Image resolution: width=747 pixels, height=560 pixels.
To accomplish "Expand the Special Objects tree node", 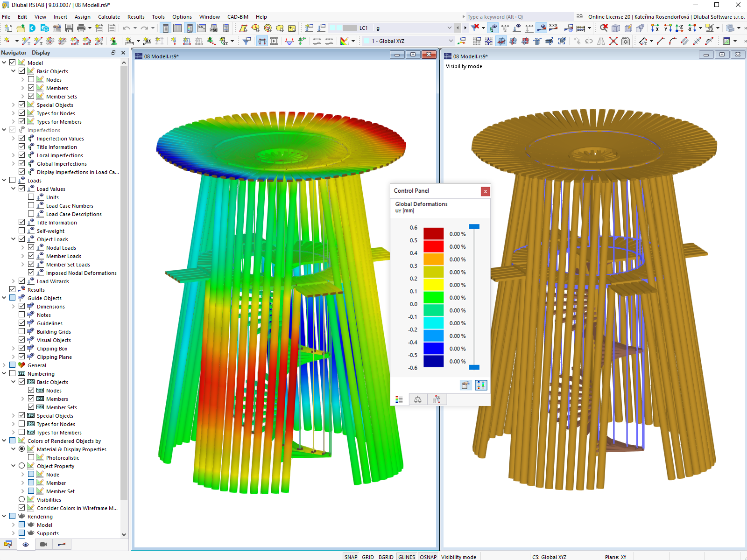I will tap(14, 105).
